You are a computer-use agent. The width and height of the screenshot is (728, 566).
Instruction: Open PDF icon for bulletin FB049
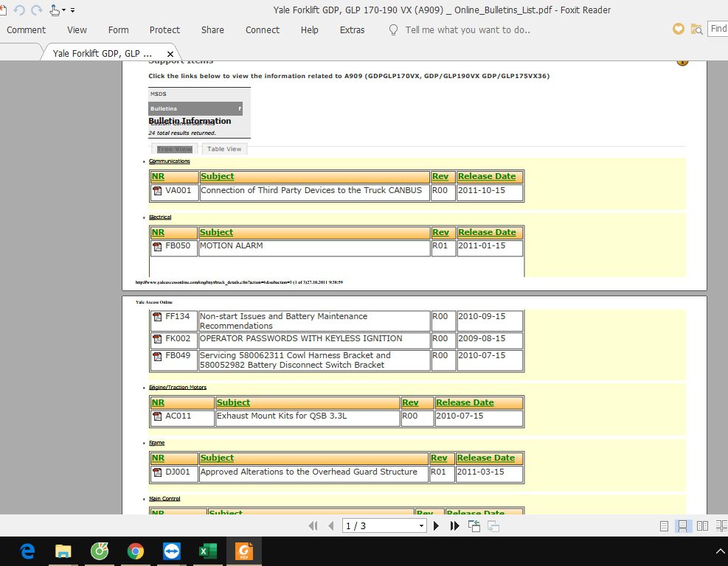click(157, 356)
